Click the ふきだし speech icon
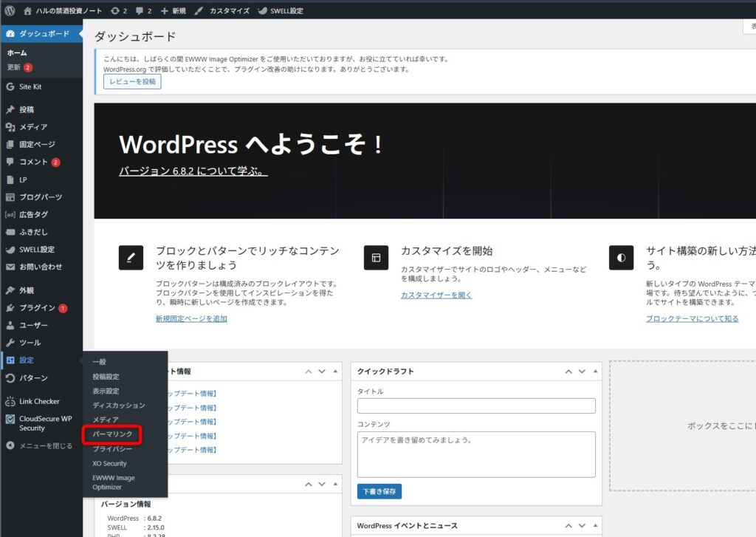This screenshot has height=537, width=756. point(10,232)
